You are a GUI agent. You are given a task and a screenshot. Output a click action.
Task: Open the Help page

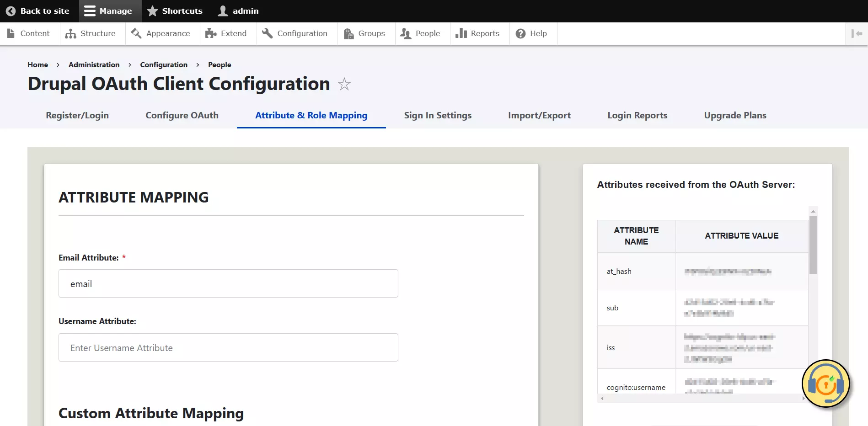click(531, 33)
